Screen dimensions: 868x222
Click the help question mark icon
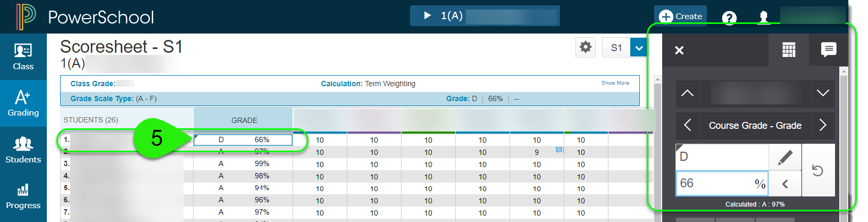click(729, 18)
